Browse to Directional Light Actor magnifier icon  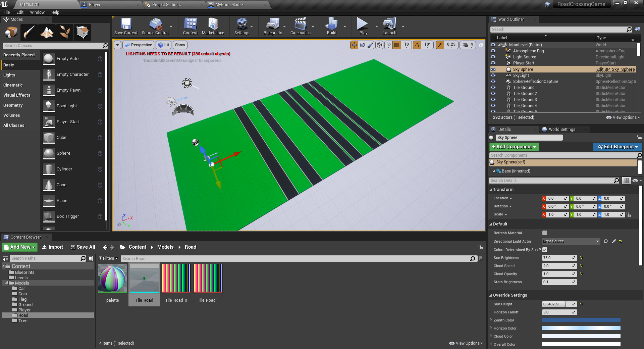point(606,241)
